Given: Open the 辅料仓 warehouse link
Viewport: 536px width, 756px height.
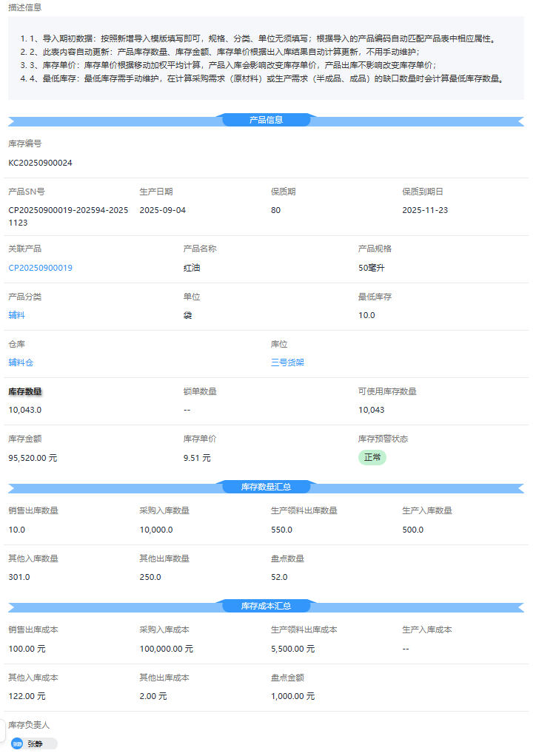Looking at the screenshot, I should click(21, 362).
